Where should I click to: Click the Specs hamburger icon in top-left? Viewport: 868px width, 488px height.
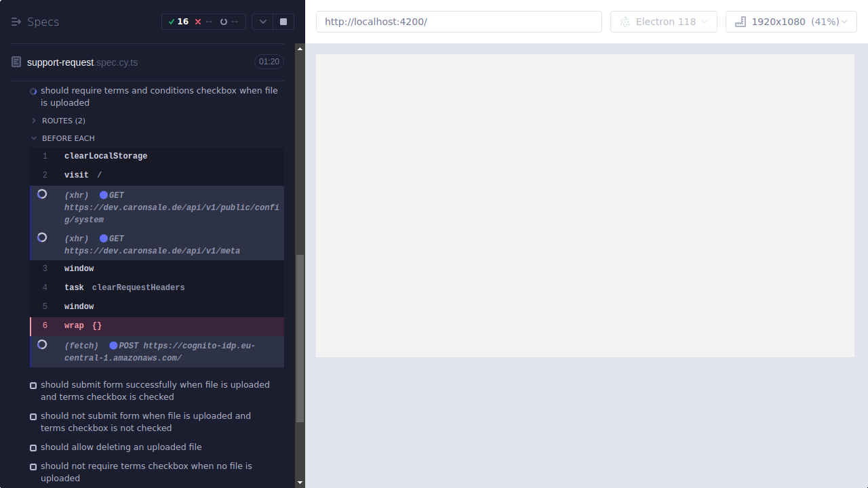[16, 21]
